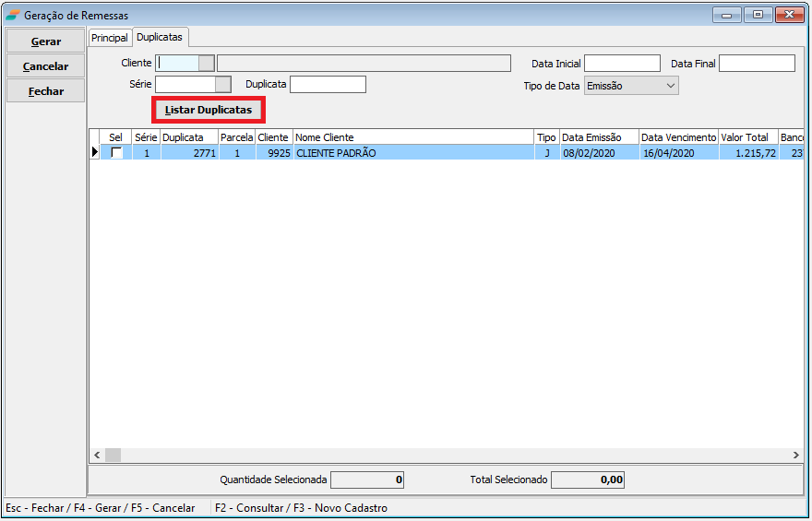Check the Sel box for duplicata 2771
The width and height of the screenshot is (812, 521).
point(116,153)
